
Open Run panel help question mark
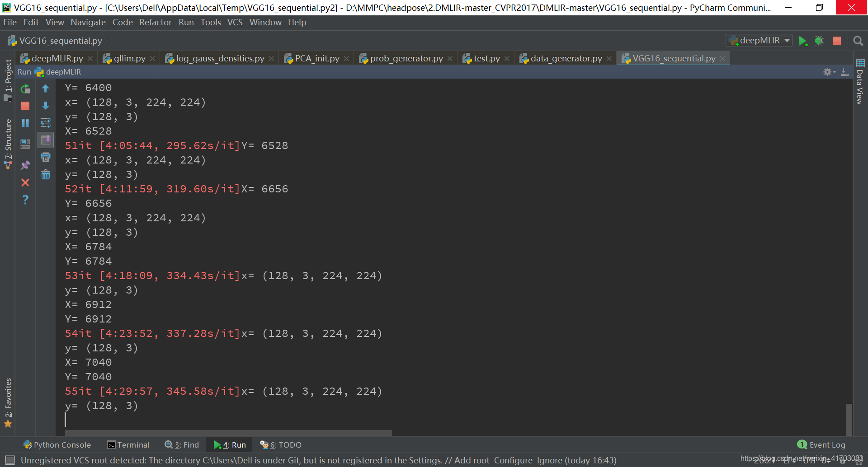(x=25, y=200)
